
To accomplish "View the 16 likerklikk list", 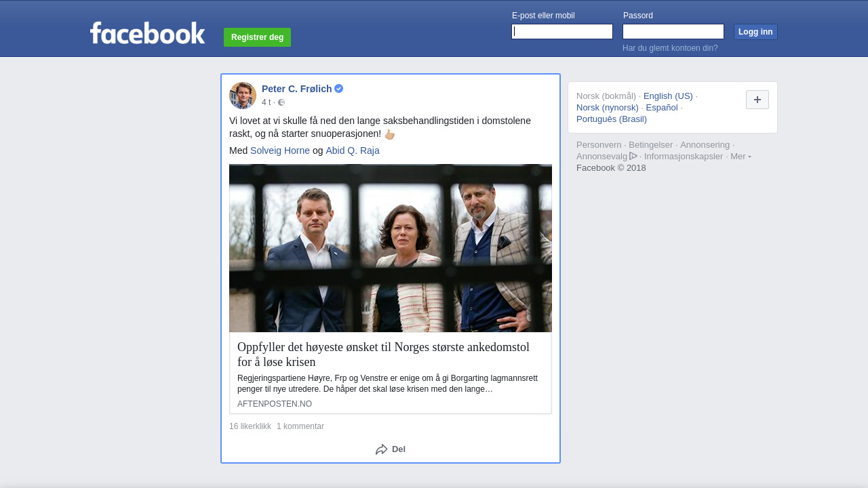I will click(250, 426).
